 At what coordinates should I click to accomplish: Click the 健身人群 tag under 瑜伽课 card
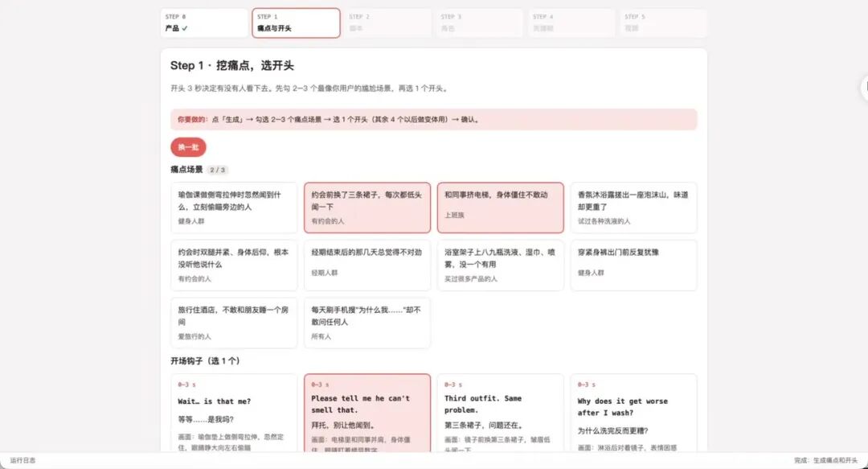click(191, 221)
